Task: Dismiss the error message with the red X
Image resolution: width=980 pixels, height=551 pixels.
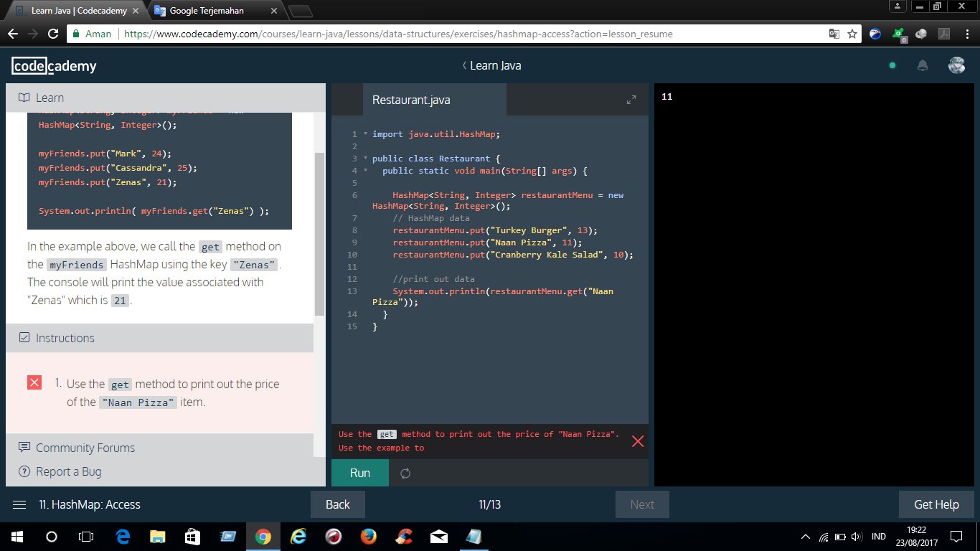Action: click(638, 441)
